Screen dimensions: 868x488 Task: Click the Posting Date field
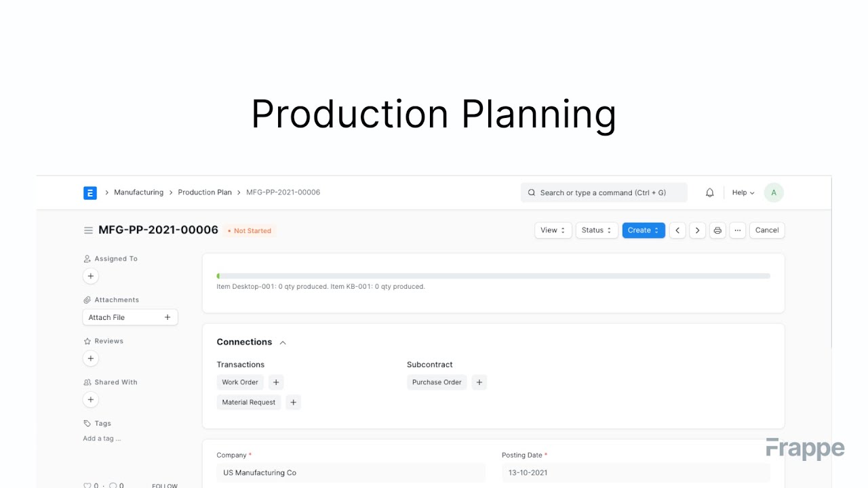tap(636, 472)
